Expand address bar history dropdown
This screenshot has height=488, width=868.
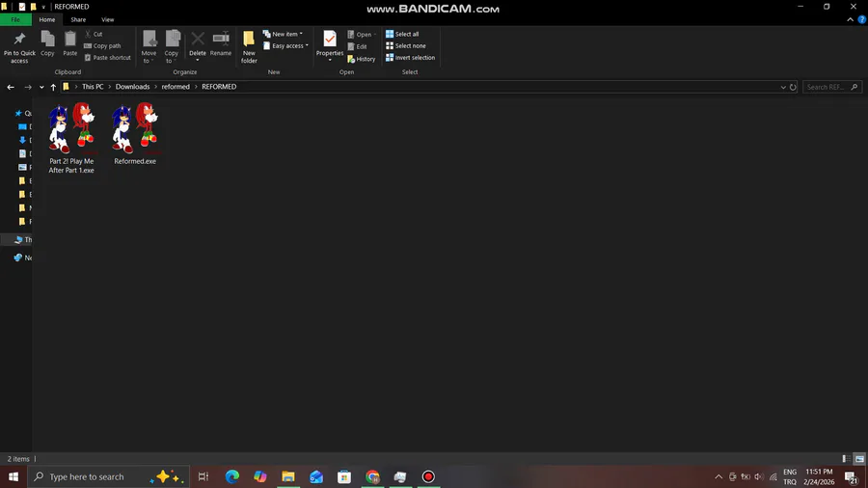click(783, 87)
